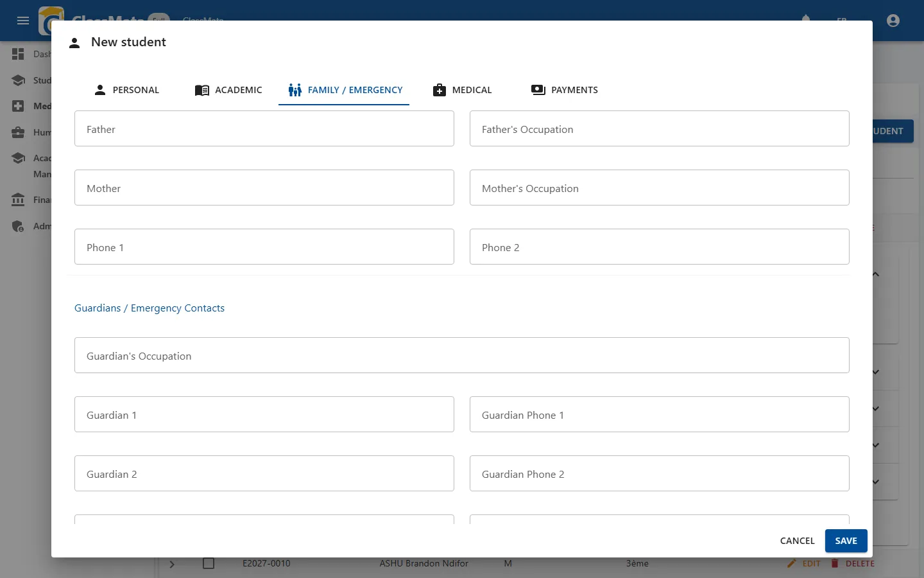Screen dimensions: 924x578
Task: Click the Academic Management sidebar icon
Action: pos(18,158)
